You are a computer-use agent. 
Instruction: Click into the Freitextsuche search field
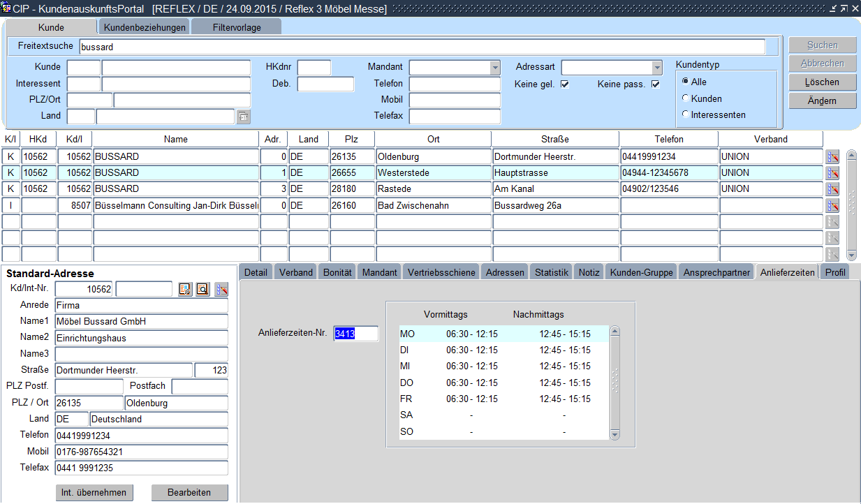coord(422,47)
